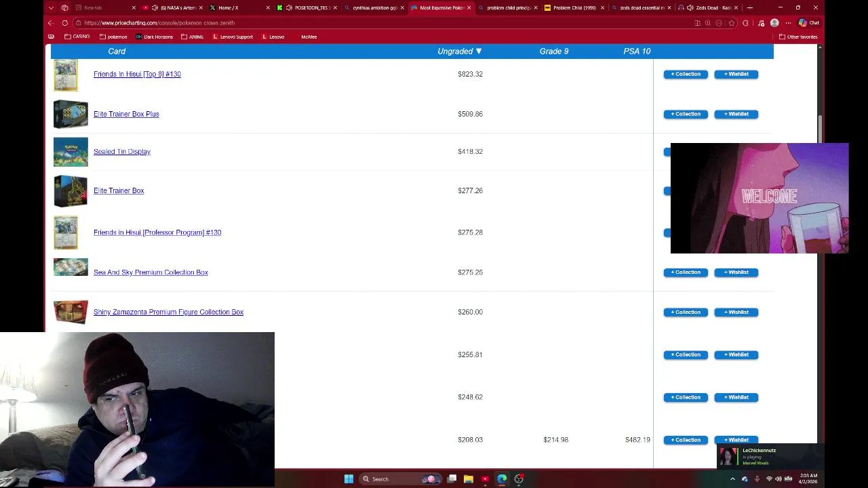The height and width of the screenshot is (488, 868).
Task: Go back with the browser back arrow
Action: 51,23
